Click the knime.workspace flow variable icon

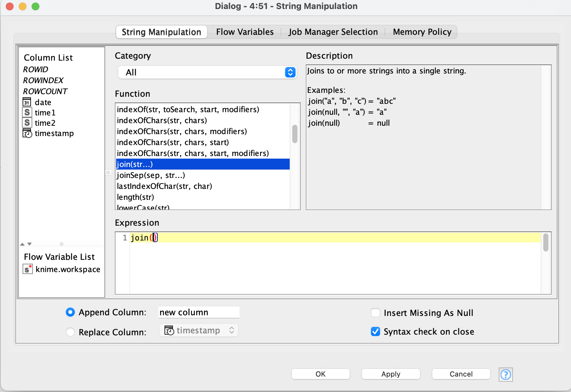click(27, 269)
